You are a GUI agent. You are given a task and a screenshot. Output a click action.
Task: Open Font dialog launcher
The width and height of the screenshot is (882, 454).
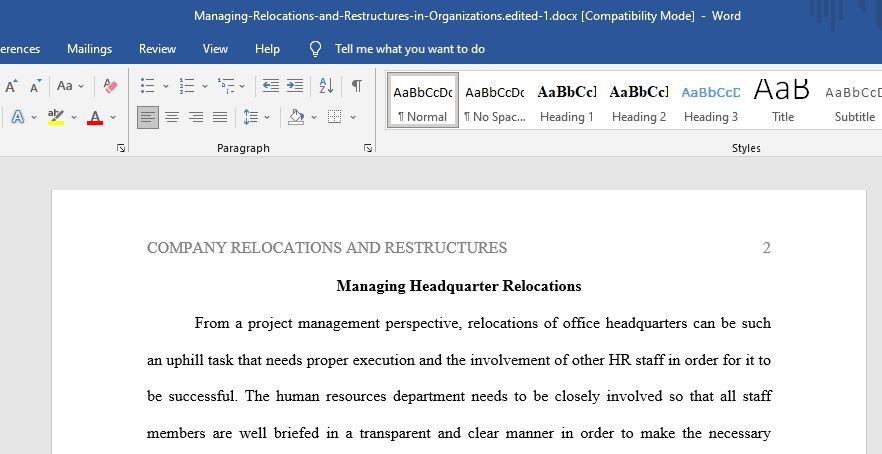pos(121,148)
